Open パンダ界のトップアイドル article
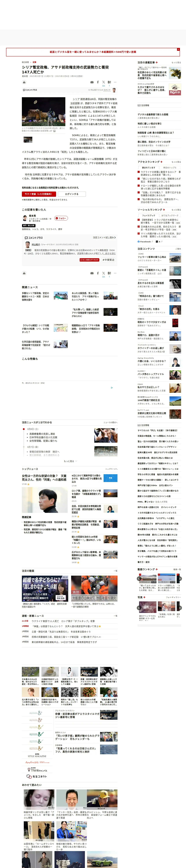This screenshot has height=868, width=186. (x=151, y=374)
